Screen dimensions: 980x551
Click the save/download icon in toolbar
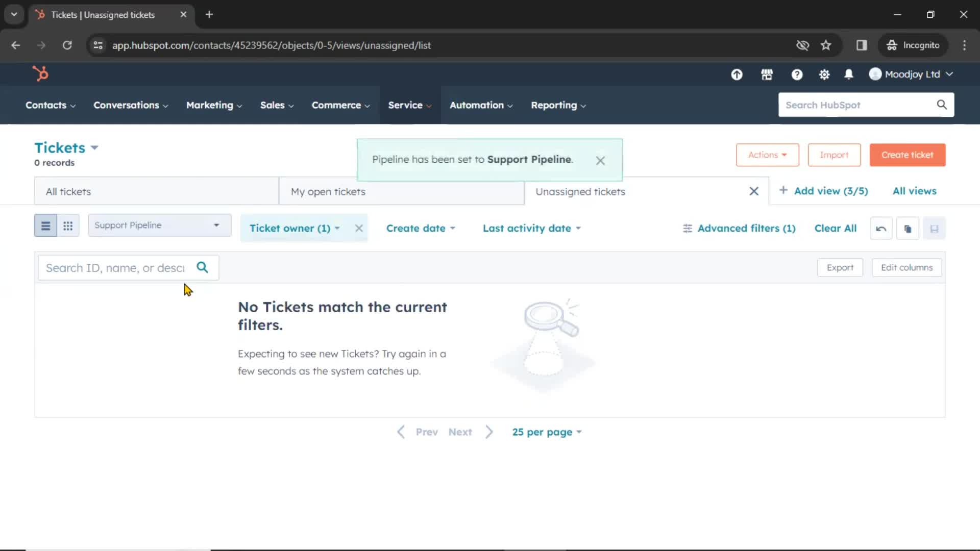[934, 228]
